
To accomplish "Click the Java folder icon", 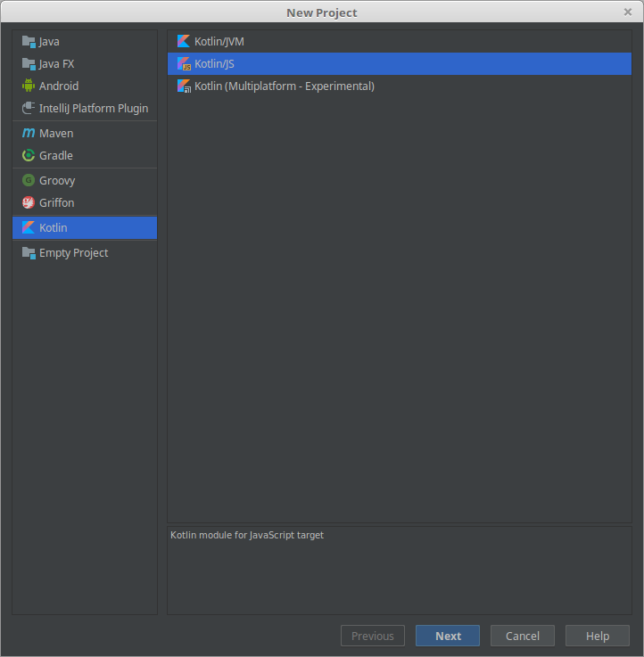I will (29, 42).
